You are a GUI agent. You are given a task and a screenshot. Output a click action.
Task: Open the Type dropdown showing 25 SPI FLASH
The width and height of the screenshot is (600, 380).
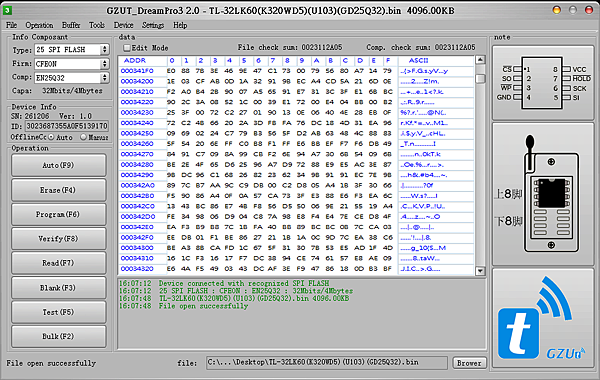tap(72, 49)
